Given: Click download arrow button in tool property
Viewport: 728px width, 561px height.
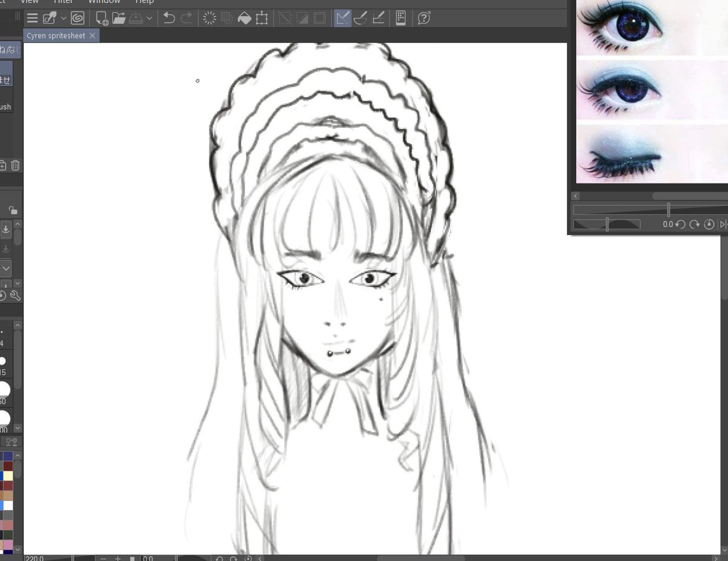Looking at the screenshot, I should point(5,229).
